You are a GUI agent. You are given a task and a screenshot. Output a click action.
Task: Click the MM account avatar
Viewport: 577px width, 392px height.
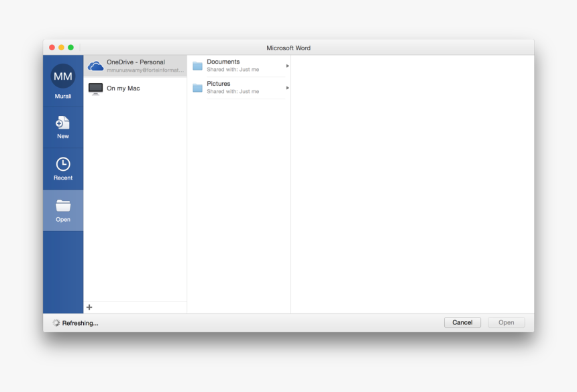click(63, 76)
